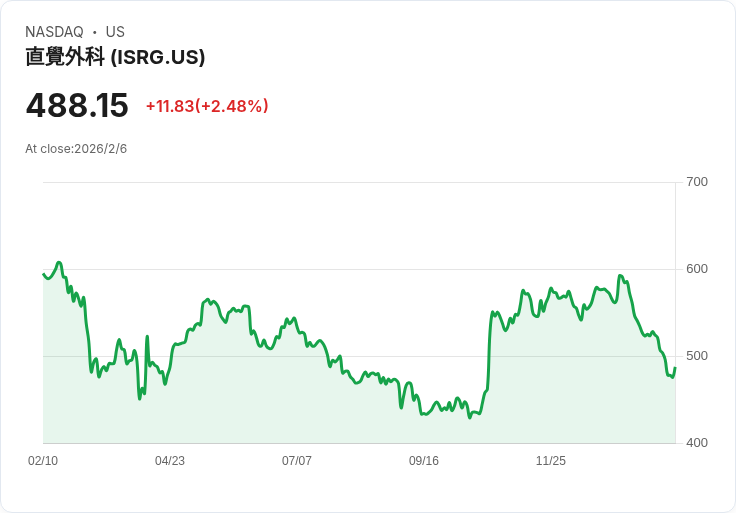The image size is (736, 513).
Task: Click the steep vertical jump in the chart line
Action: pos(489,350)
